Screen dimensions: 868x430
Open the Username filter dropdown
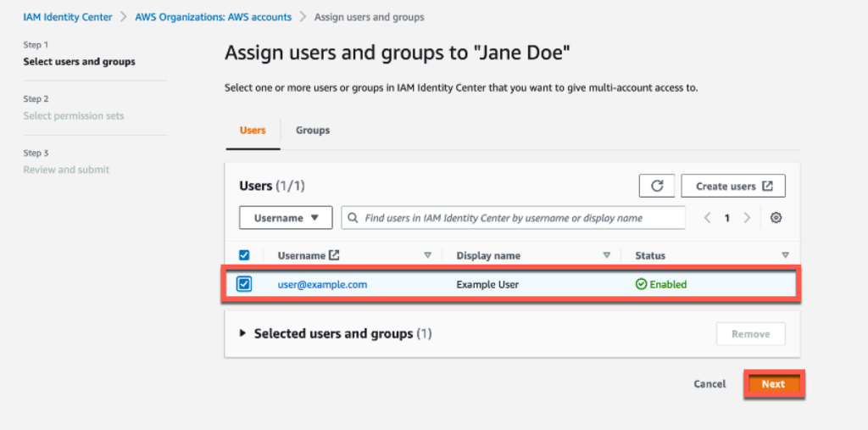click(286, 218)
